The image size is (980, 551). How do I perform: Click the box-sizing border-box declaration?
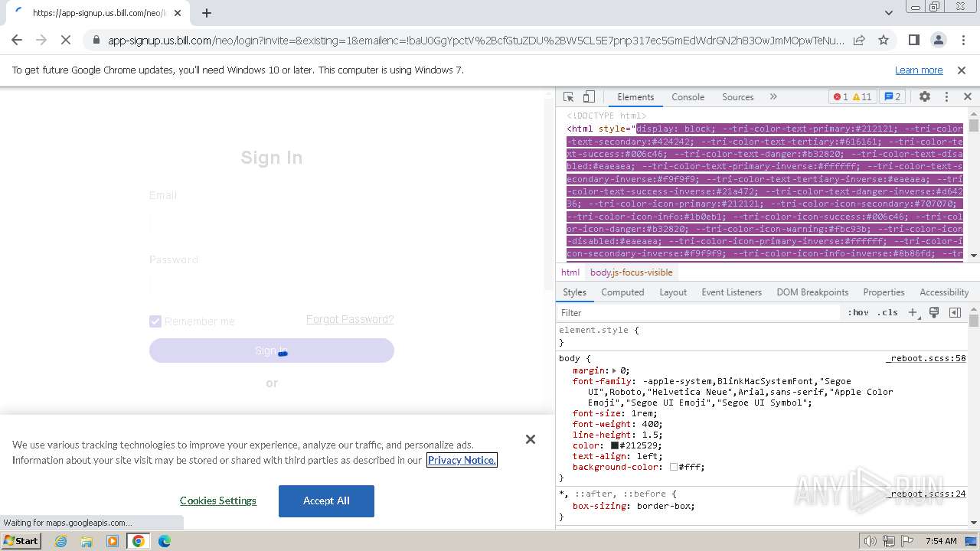[x=633, y=506]
